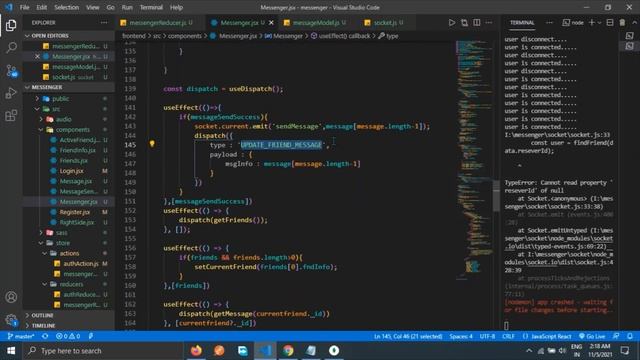The height and width of the screenshot is (360, 640).
Task: Open Login.jsx in the file tree
Action: [x=71, y=171]
